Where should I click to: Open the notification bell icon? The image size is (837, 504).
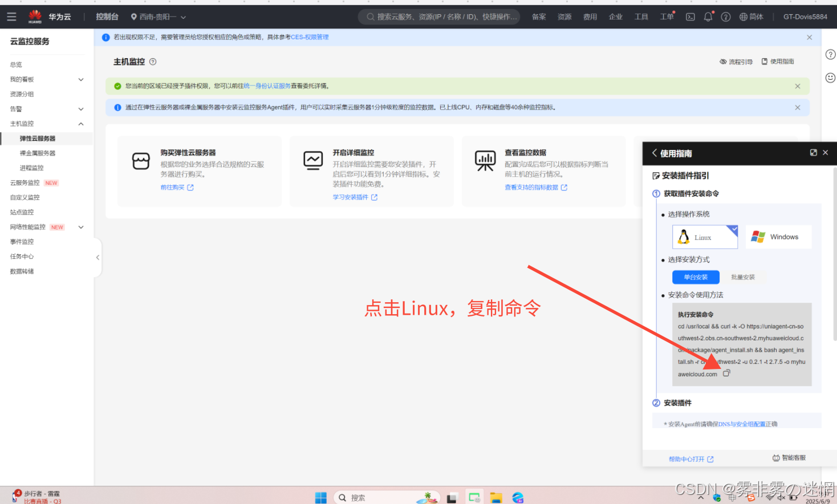click(708, 17)
